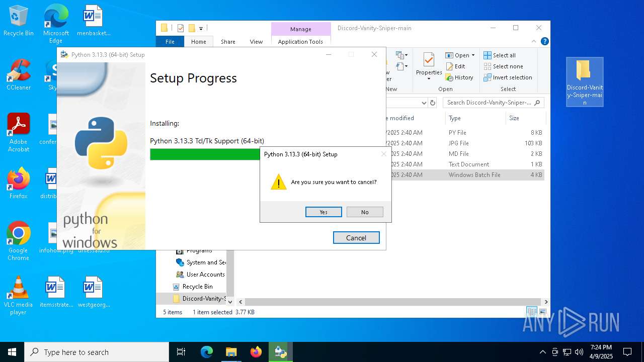The width and height of the screenshot is (644, 362).
Task: Open file History from the ribbon
Action: [x=459, y=77]
